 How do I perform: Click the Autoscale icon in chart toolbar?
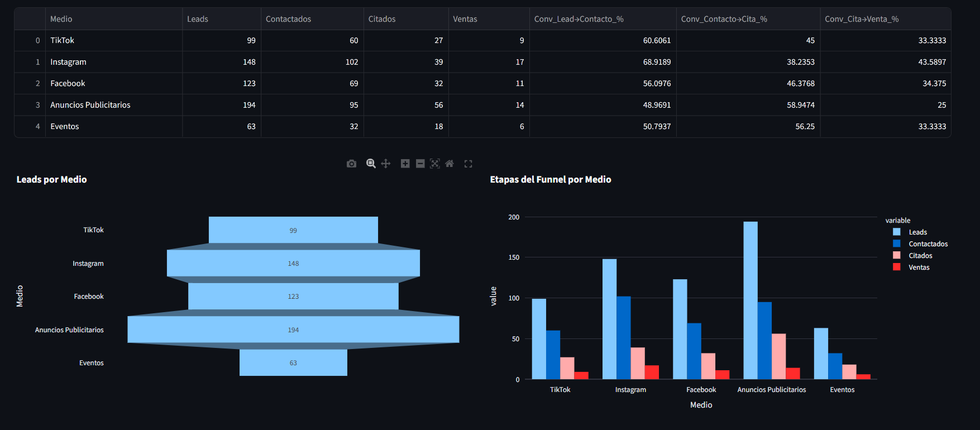pos(435,164)
